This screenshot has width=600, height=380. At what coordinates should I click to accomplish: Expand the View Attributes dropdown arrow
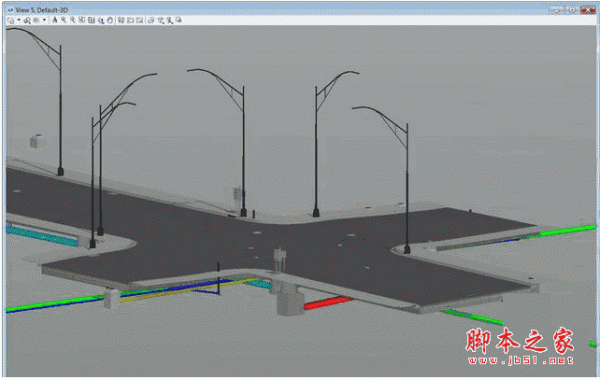[18, 20]
